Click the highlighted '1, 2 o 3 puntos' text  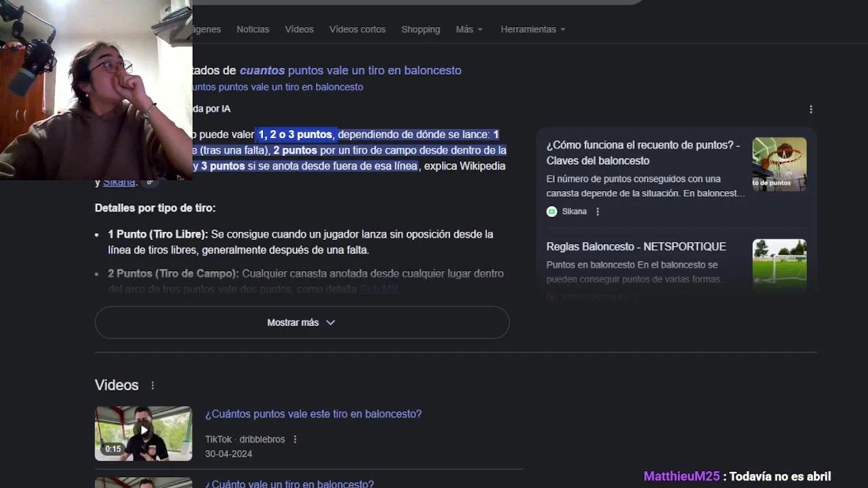pos(295,134)
